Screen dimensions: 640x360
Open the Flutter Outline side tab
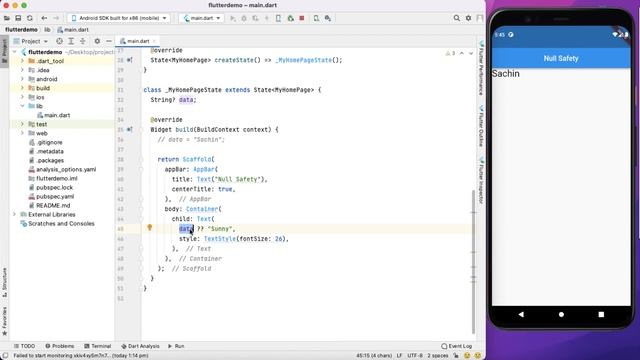click(x=481, y=125)
